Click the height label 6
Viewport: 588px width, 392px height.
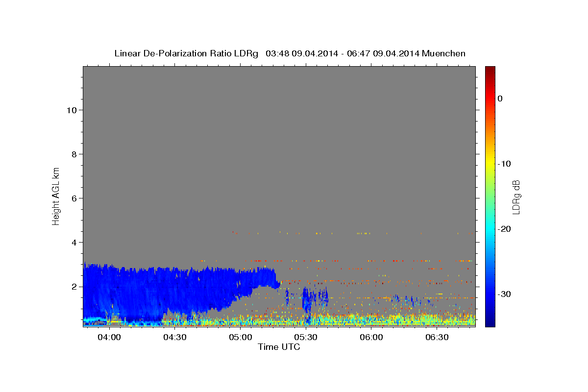click(x=74, y=198)
